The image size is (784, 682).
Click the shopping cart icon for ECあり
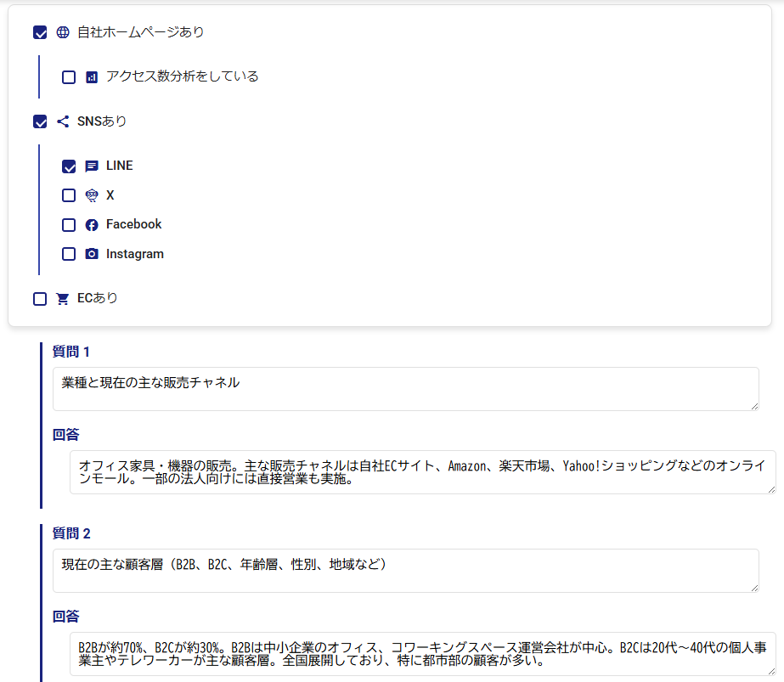point(62,299)
